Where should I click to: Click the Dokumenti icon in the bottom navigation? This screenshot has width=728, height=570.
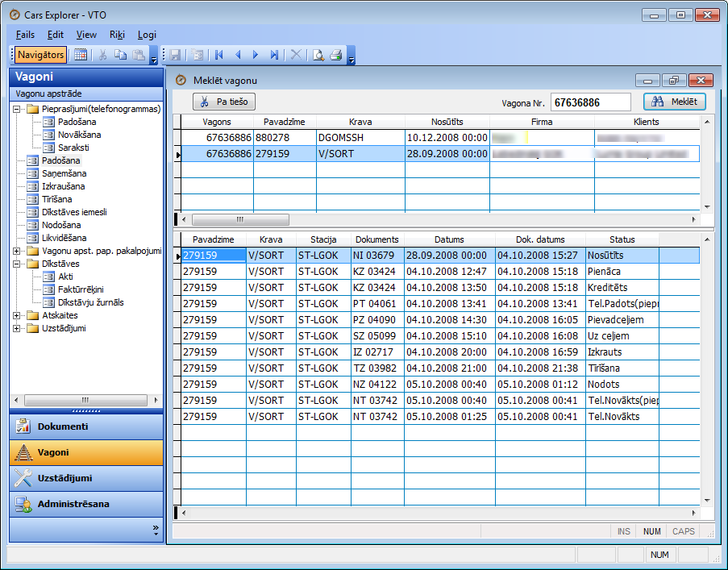[24, 427]
